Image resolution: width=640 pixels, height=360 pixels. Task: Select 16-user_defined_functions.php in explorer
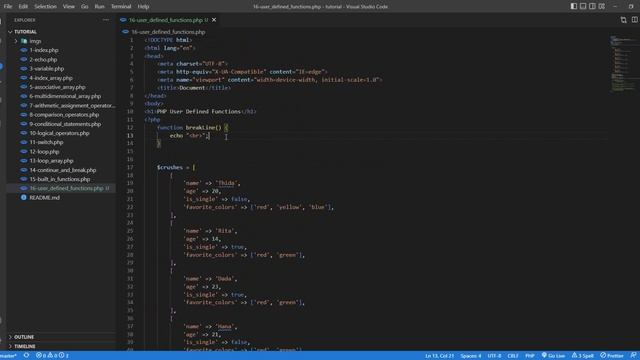click(67, 189)
